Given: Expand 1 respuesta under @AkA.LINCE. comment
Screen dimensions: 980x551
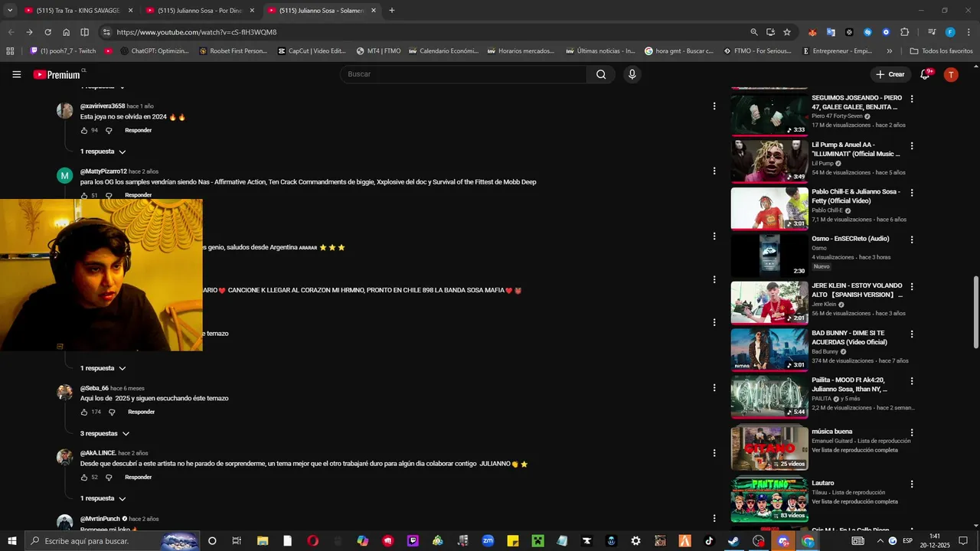Looking at the screenshot, I should [103, 498].
